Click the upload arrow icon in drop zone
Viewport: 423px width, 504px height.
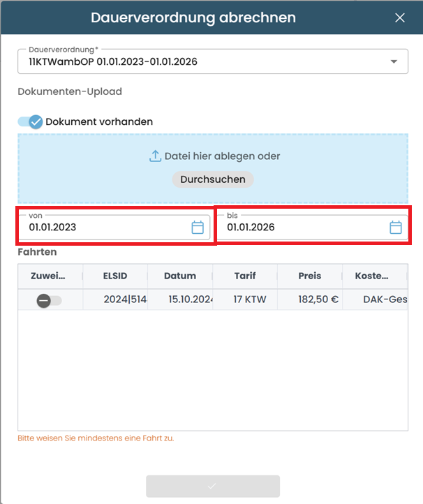(x=155, y=156)
